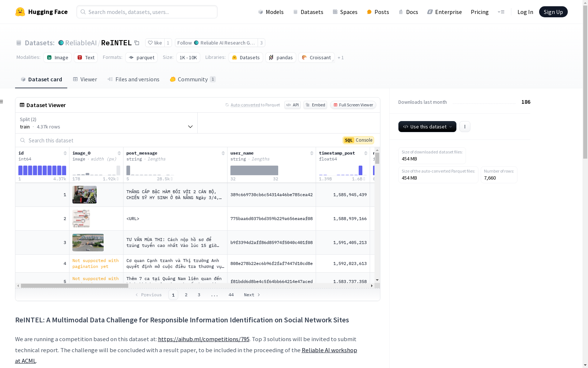Copy the dataset name with the copy icon
Image resolution: width=588 pixels, height=368 pixels.
137,43
